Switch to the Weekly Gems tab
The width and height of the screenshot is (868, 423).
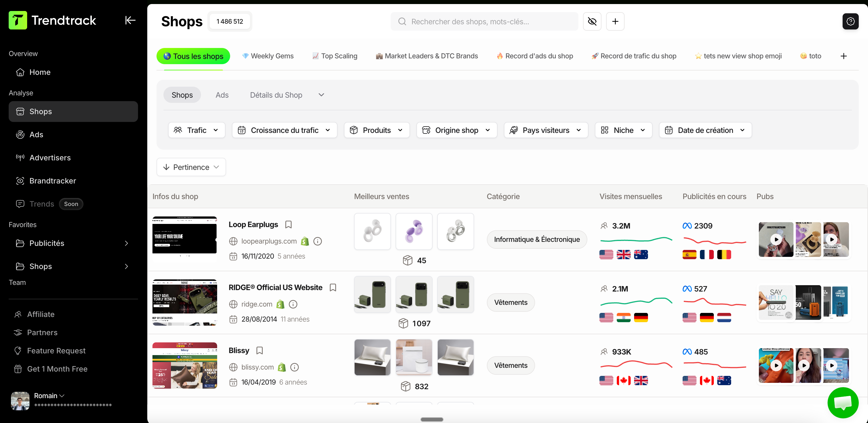tap(268, 56)
